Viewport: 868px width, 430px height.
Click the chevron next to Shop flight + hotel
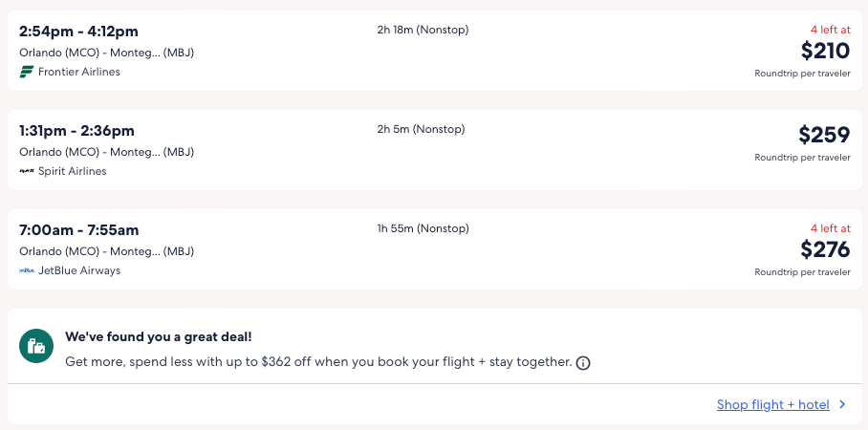pos(842,405)
